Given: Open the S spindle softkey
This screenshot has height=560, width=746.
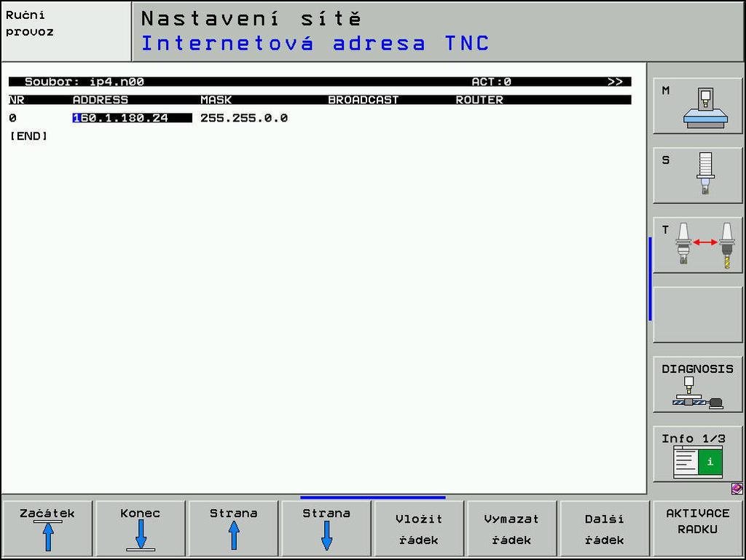Looking at the screenshot, I should point(697,176).
